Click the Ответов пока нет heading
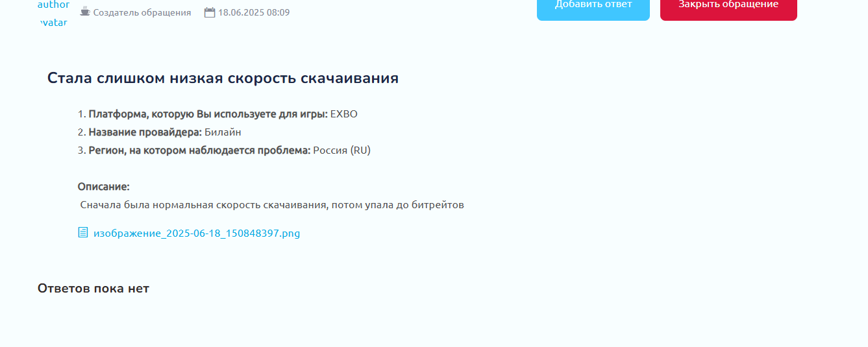Viewport: 868px width, 347px height. 93,289
